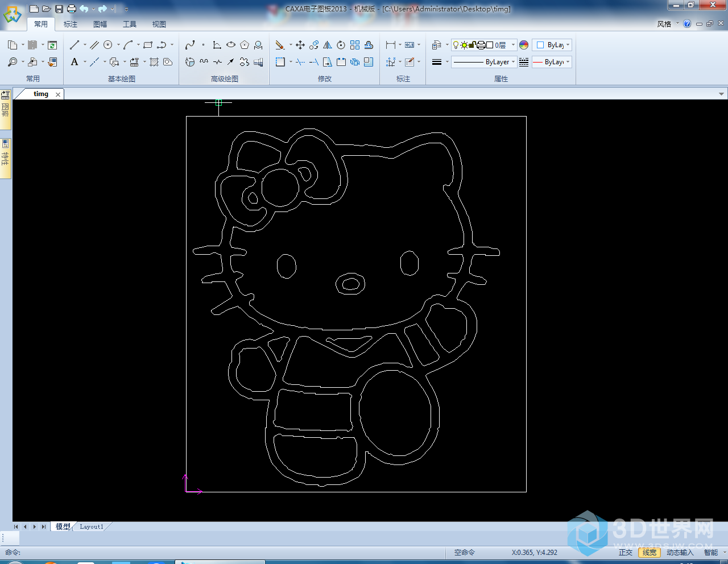Image resolution: width=728 pixels, height=564 pixels.
Task: Click the CAXA application menu logo button
Action: 13,14
